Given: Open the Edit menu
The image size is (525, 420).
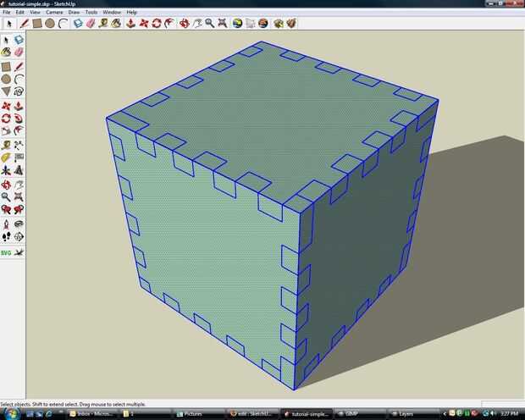Looking at the screenshot, I should 20,12.
